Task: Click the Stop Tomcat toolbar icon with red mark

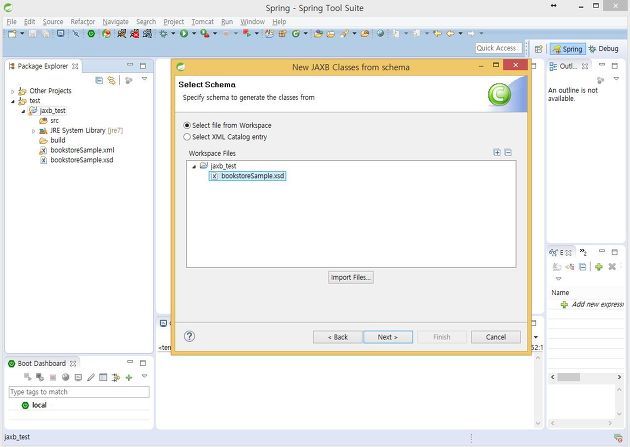Action: 135,34
